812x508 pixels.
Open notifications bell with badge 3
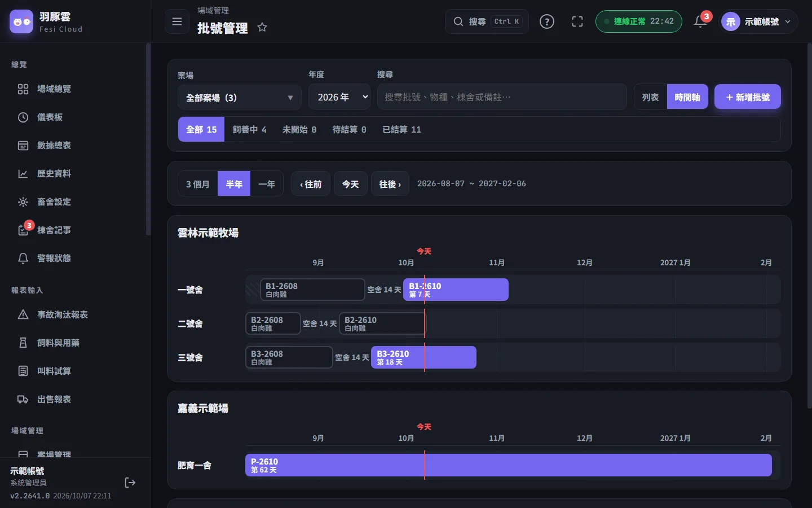pyautogui.click(x=700, y=21)
